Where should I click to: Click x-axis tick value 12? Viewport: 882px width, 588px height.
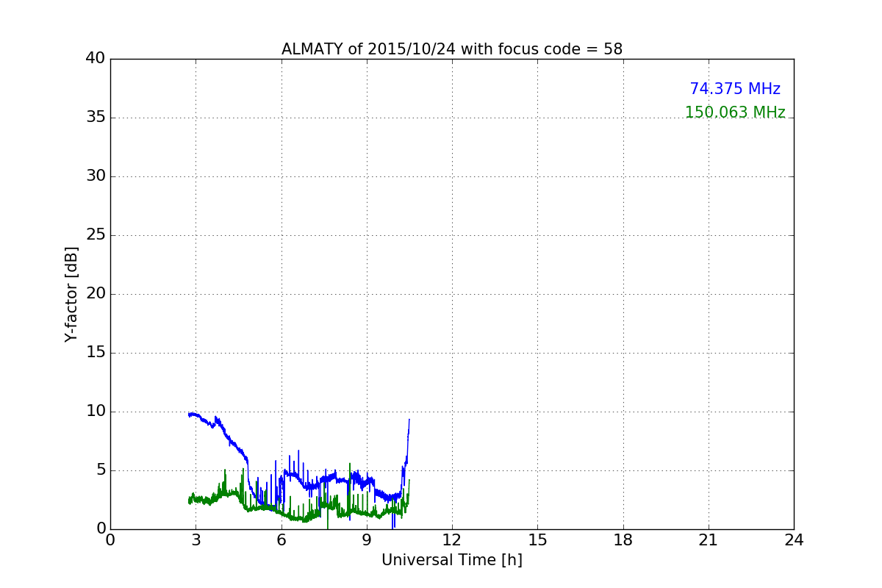[x=452, y=539]
